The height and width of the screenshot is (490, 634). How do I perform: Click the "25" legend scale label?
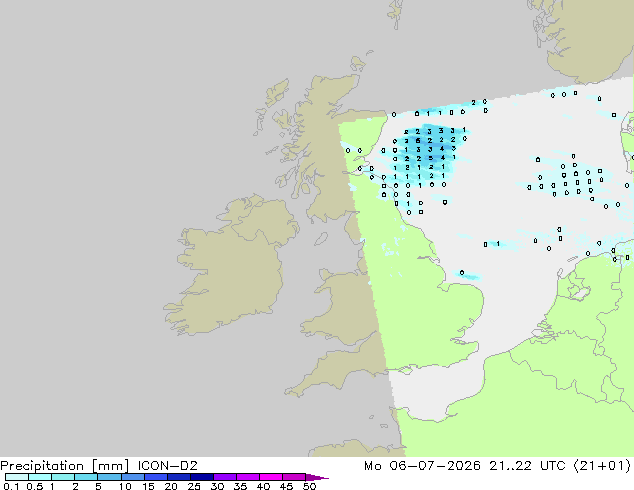pyautogui.click(x=194, y=486)
